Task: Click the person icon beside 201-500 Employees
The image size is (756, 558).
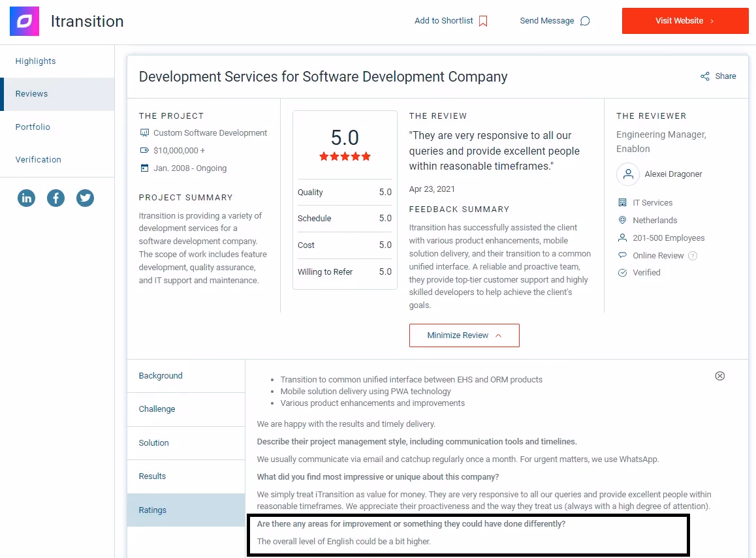Action: click(x=622, y=238)
